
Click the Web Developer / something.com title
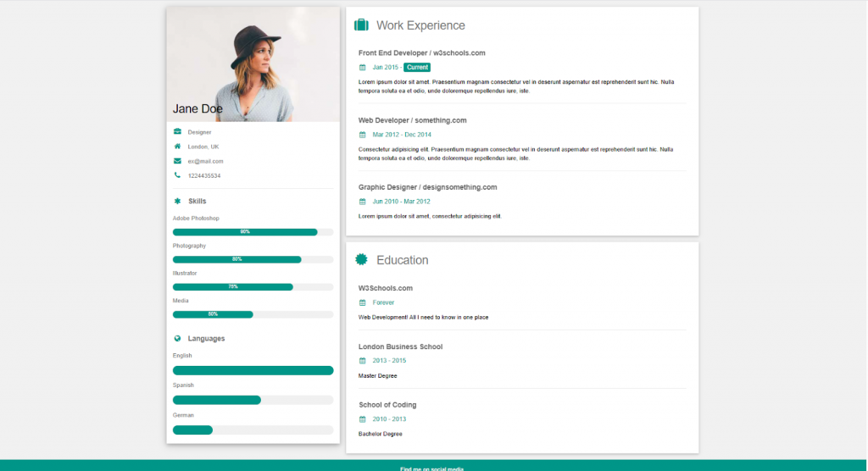[413, 120]
